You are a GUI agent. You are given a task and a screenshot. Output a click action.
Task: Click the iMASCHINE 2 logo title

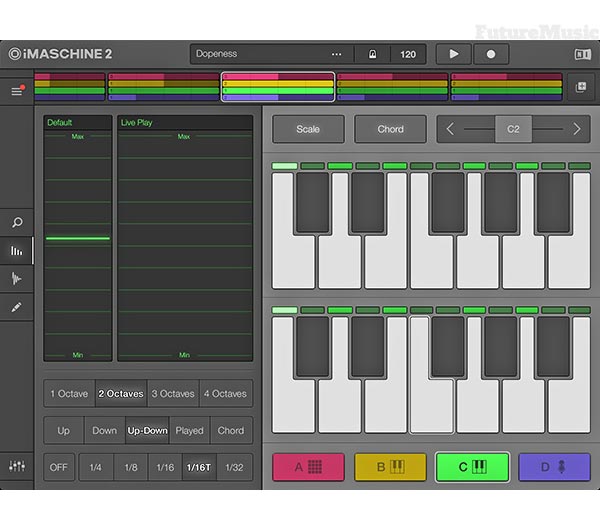[x=60, y=54]
